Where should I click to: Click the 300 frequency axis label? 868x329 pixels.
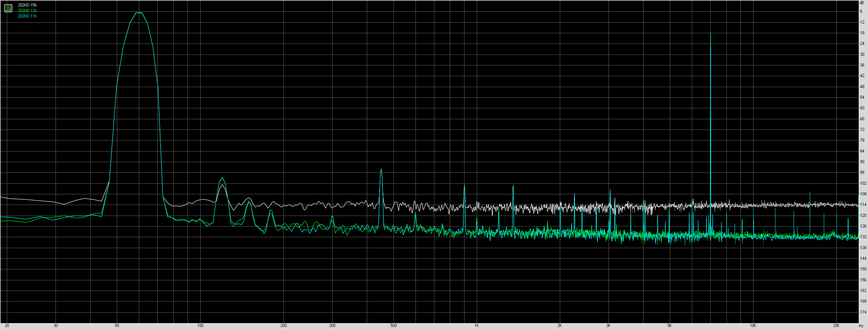pos(333,326)
